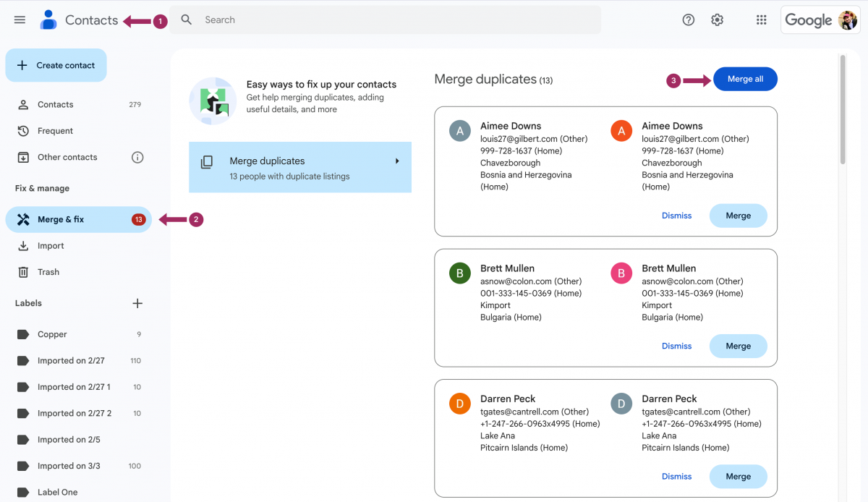
Task: Open Import option
Action: pos(79,246)
